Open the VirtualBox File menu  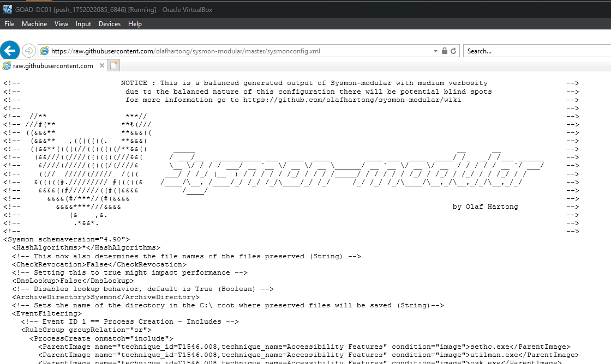[9, 24]
